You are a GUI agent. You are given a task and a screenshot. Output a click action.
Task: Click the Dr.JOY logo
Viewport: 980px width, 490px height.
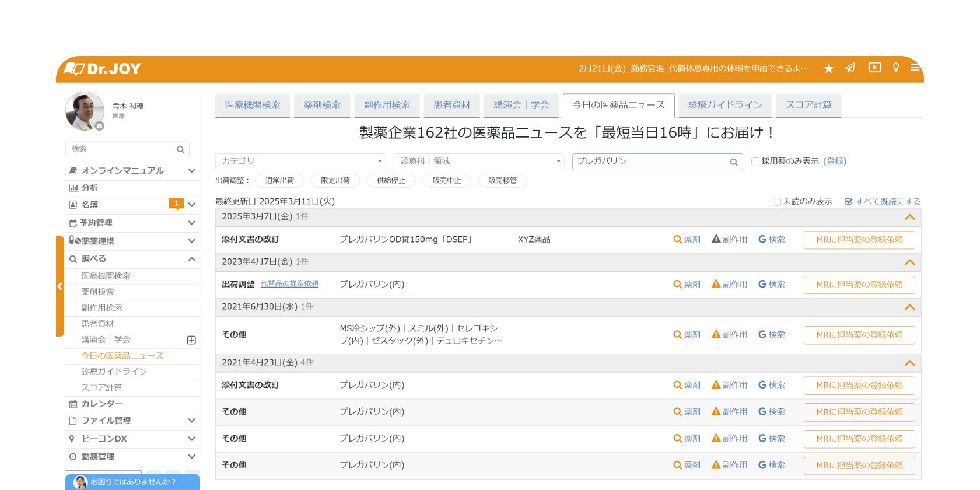tap(103, 69)
